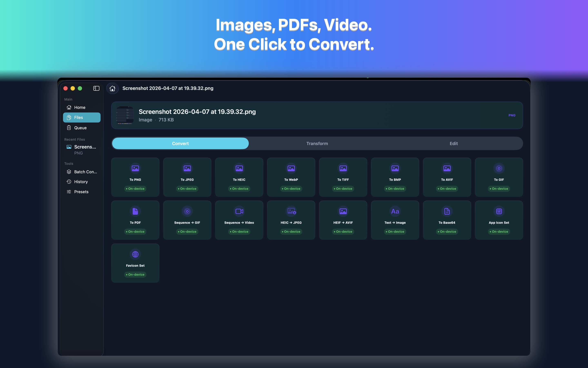
Task: Select Files in the sidebar
Action: click(x=82, y=117)
